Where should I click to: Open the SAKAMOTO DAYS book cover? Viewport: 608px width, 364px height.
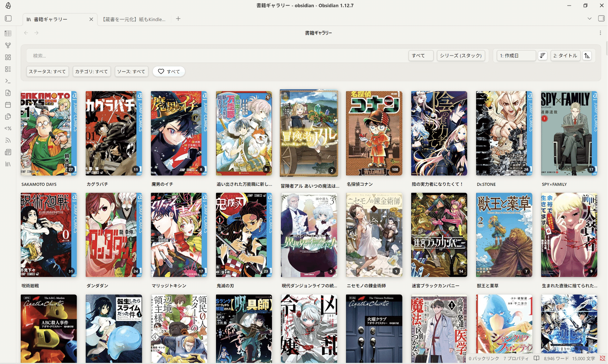(x=49, y=133)
